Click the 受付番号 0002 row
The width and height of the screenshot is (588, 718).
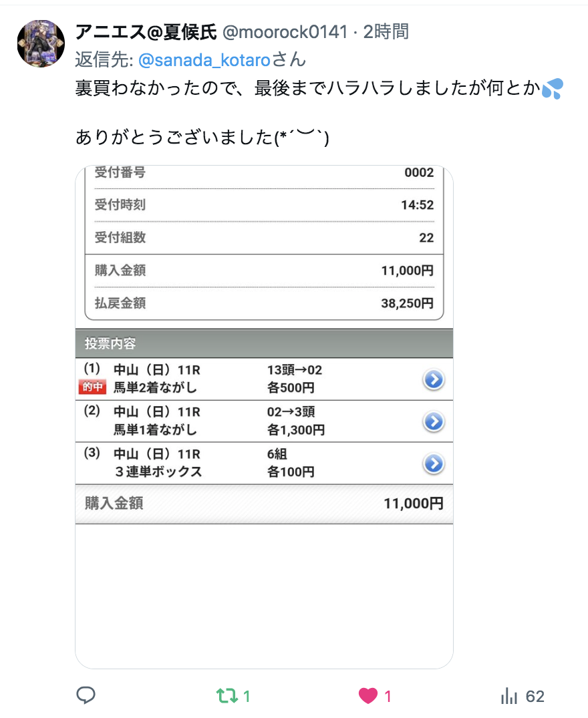click(264, 173)
